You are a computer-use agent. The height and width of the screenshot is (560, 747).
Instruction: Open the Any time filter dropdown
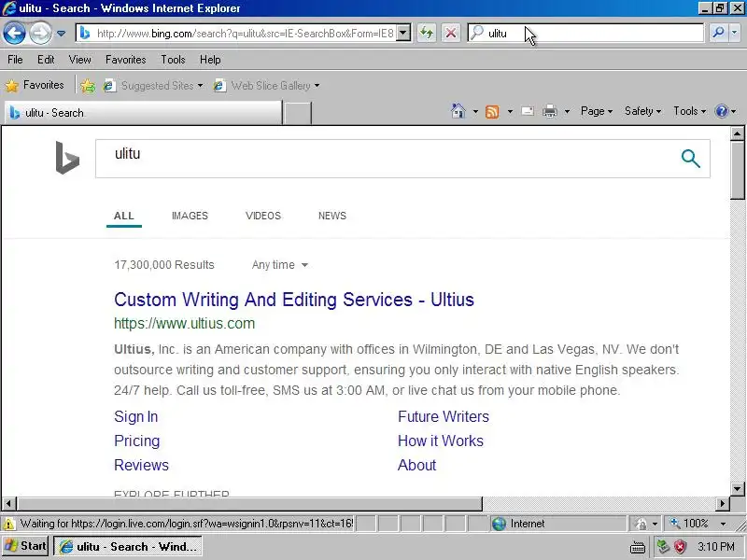pyautogui.click(x=279, y=265)
